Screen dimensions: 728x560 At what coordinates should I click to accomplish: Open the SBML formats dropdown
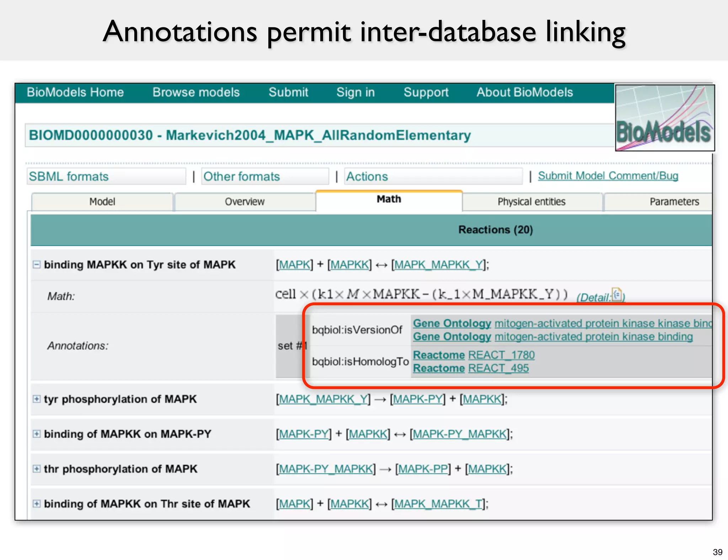coord(106,176)
